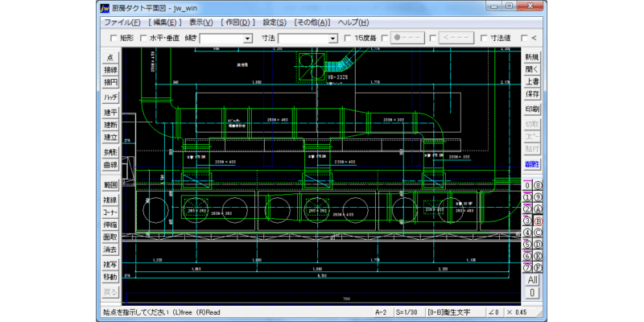The width and height of the screenshot is (644, 322).
Task: Click the S=1/30 scale indicator
Action: tap(408, 312)
